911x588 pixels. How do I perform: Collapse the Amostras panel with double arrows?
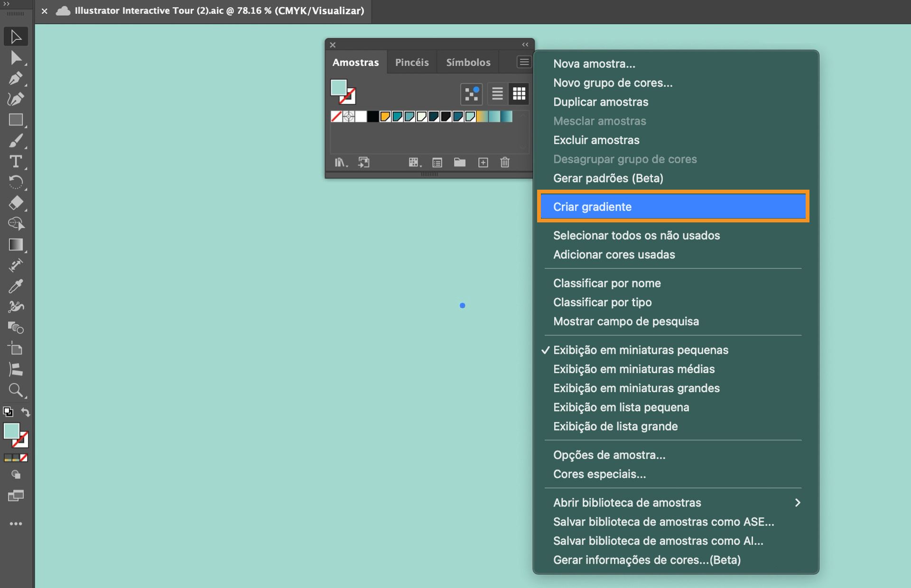(525, 44)
